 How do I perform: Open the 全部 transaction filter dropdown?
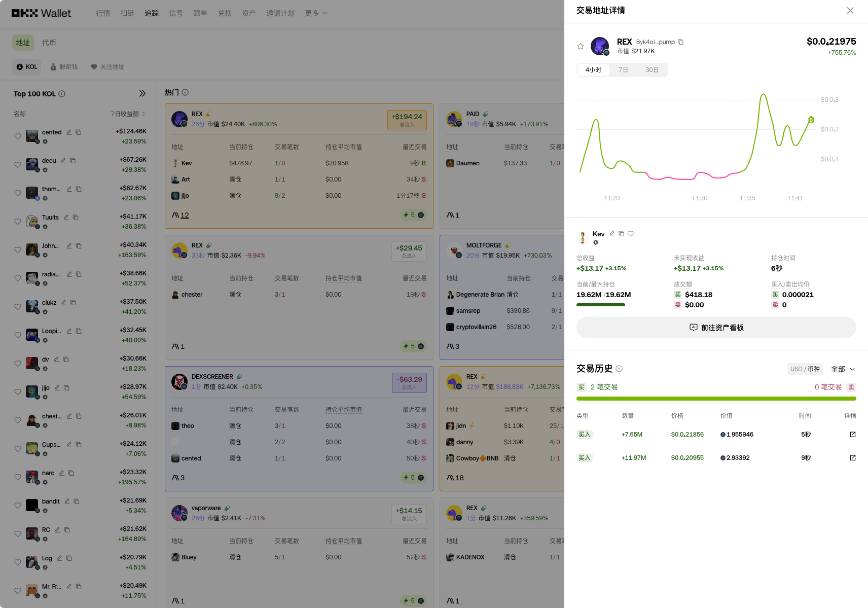843,369
